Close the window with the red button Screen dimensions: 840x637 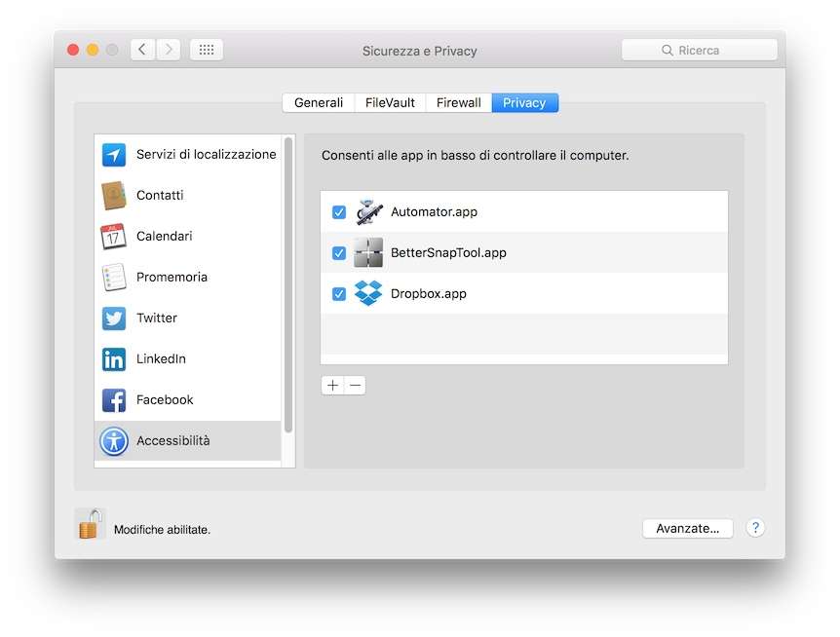[x=73, y=50]
